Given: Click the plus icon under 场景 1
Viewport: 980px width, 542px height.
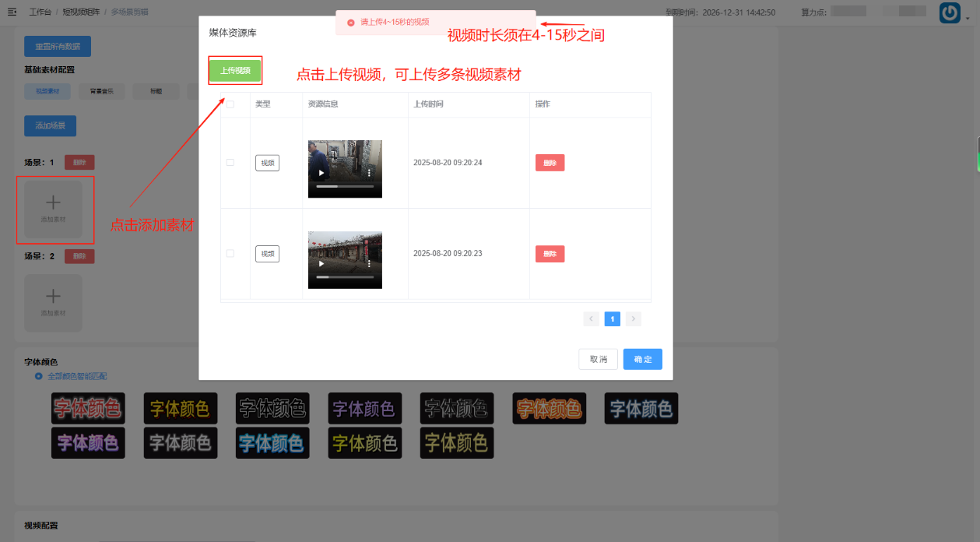Looking at the screenshot, I should click(53, 204).
